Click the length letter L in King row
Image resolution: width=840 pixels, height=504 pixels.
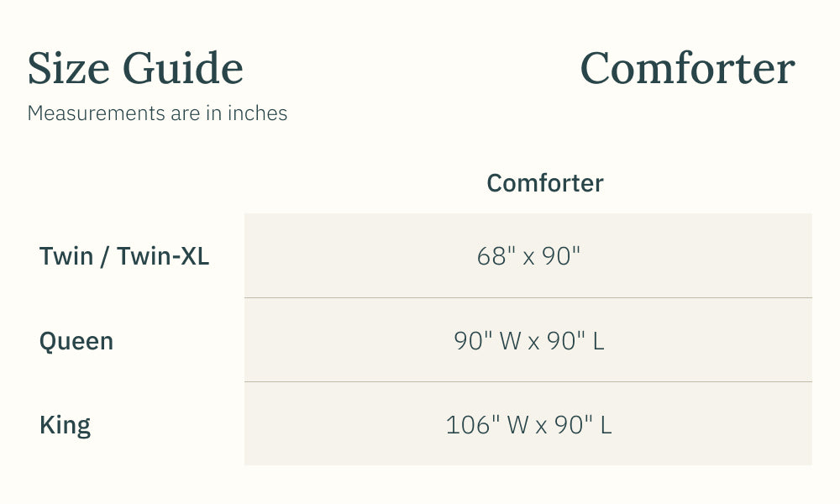[606, 425]
